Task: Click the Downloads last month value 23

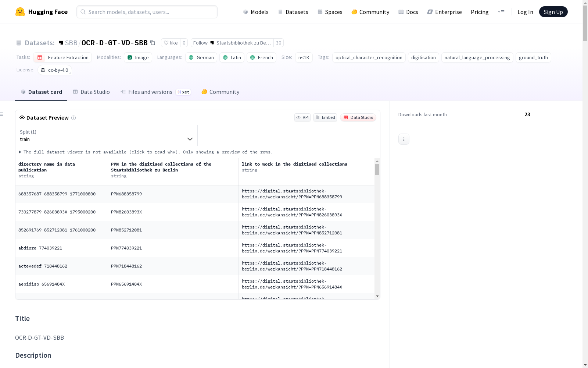Action: 527,114
